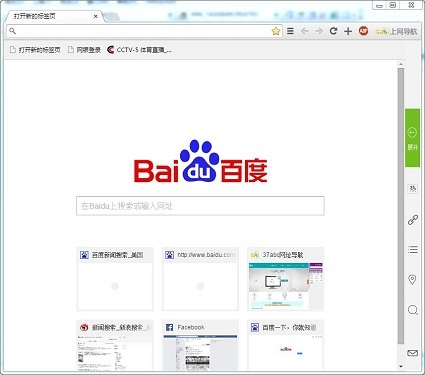Image resolution: width=425 pixels, height=375 pixels.
Task: Open the 热 hot topics sidebar icon
Action: click(413, 189)
